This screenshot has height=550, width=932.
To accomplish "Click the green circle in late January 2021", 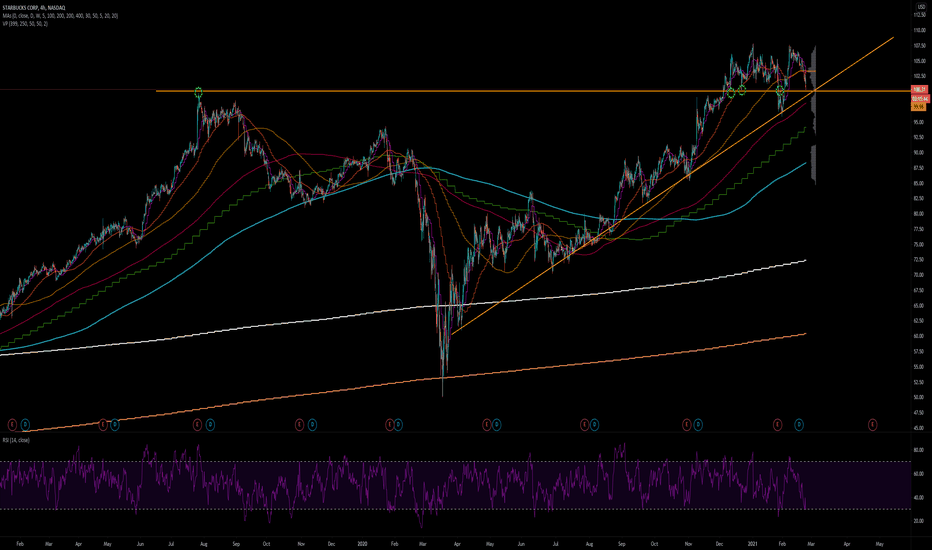I will pyautogui.click(x=780, y=90).
